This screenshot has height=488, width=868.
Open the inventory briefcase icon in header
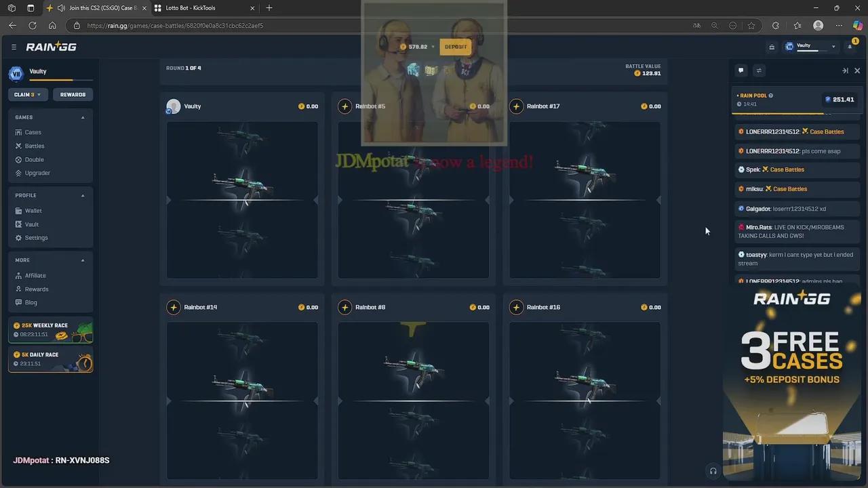[x=771, y=47]
